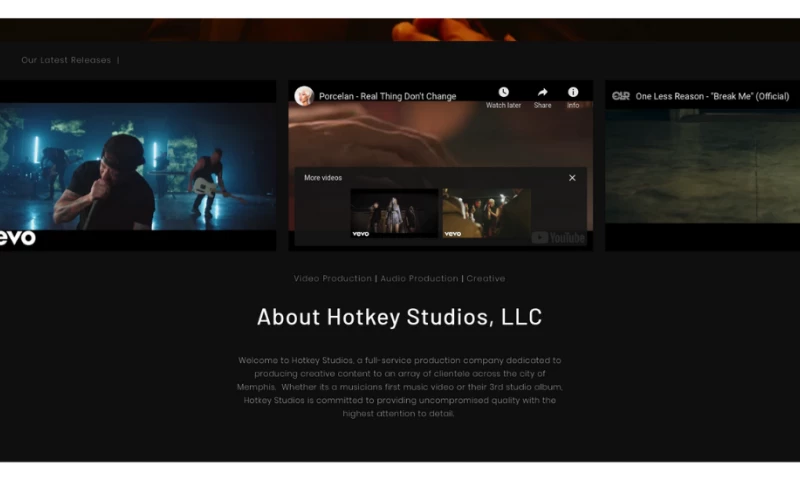800x480 pixels.
Task: Click the YouTube logo on Porcelan video
Action: (559, 238)
